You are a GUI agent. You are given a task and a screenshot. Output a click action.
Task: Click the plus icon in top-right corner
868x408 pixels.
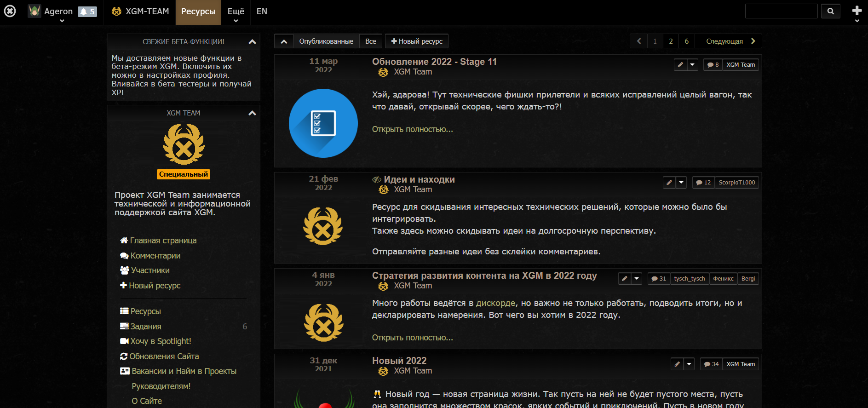pos(857,11)
